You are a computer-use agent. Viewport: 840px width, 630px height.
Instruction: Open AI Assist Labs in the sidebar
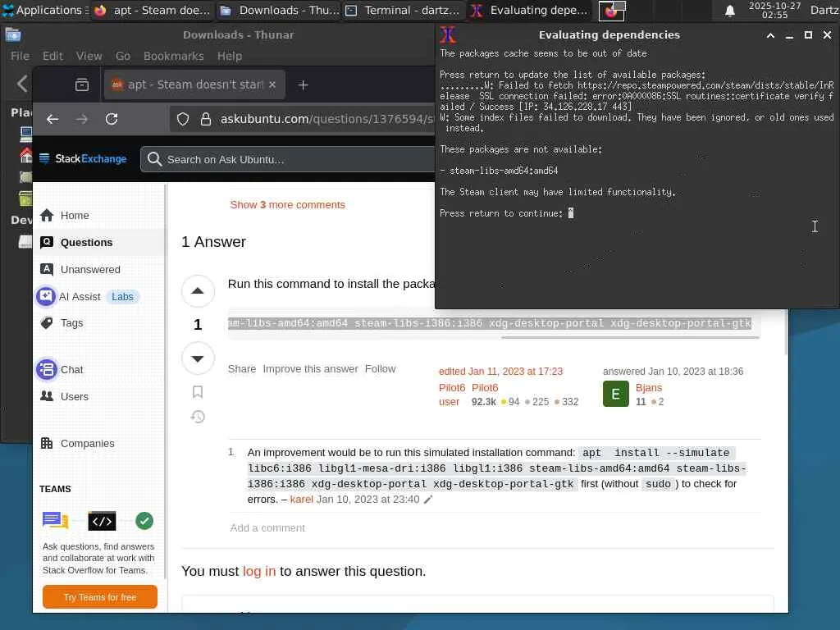click(88, 296)
